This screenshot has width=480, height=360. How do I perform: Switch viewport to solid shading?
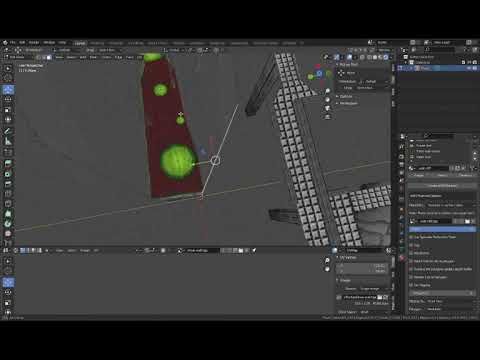pyautogui.click(x=375, y=57)
